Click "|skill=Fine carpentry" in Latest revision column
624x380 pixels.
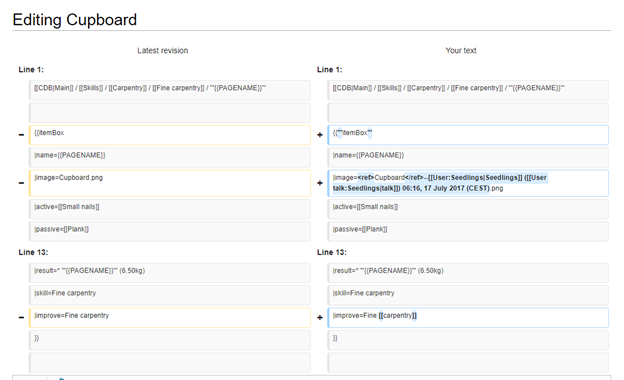coord(170,295)
